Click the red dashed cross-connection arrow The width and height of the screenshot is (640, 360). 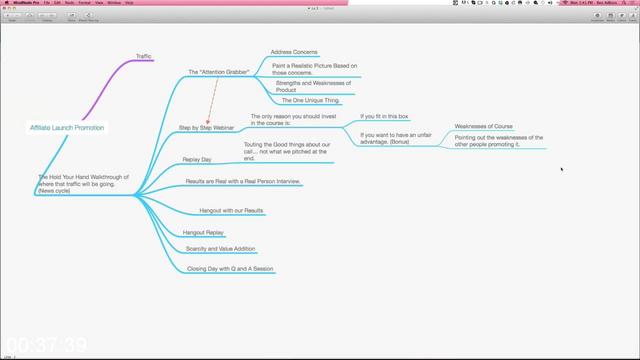pos(213,101)
